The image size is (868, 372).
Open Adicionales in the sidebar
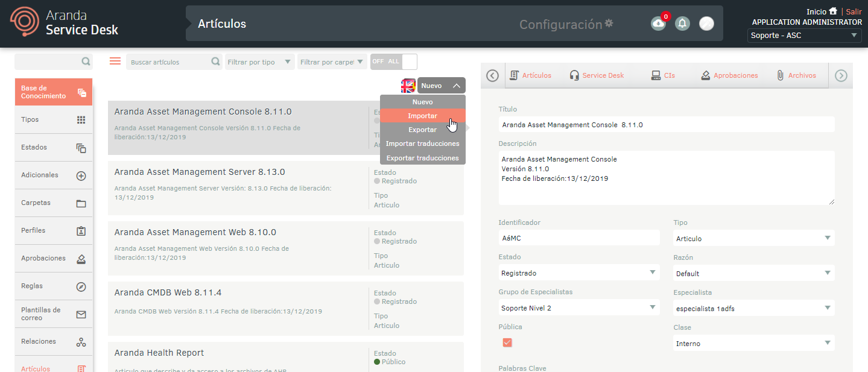pos(54,175)
